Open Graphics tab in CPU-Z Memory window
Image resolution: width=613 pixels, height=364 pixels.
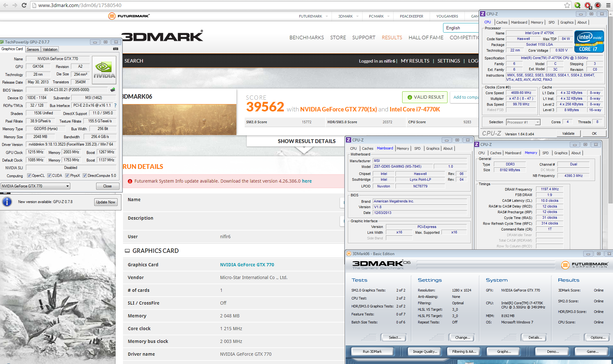click(561, 153)
